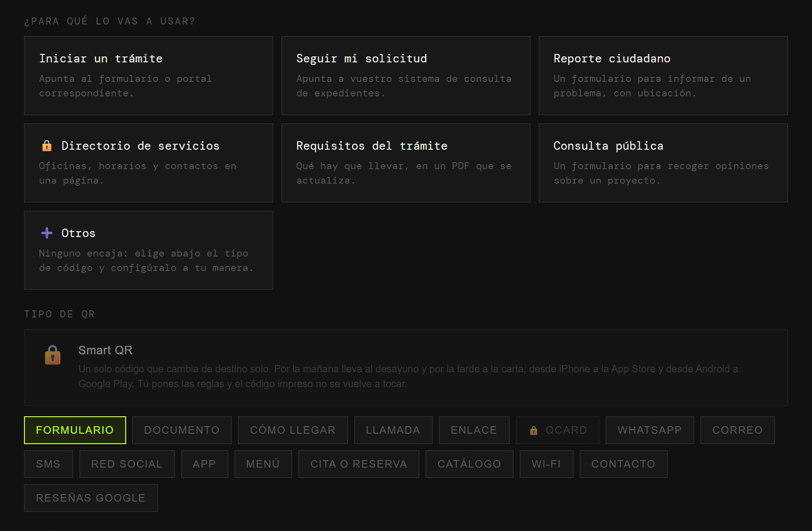The height and width of the screenshot is (531, 812).
Task: Click the 'Ninguno encaja' description text
Action: tap(146, 261)
